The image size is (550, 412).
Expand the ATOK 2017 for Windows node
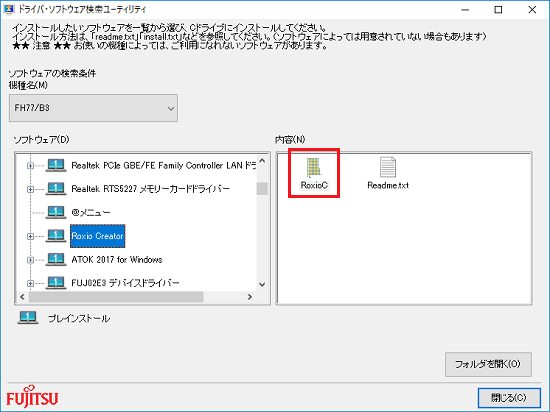[x=31, y=260]
